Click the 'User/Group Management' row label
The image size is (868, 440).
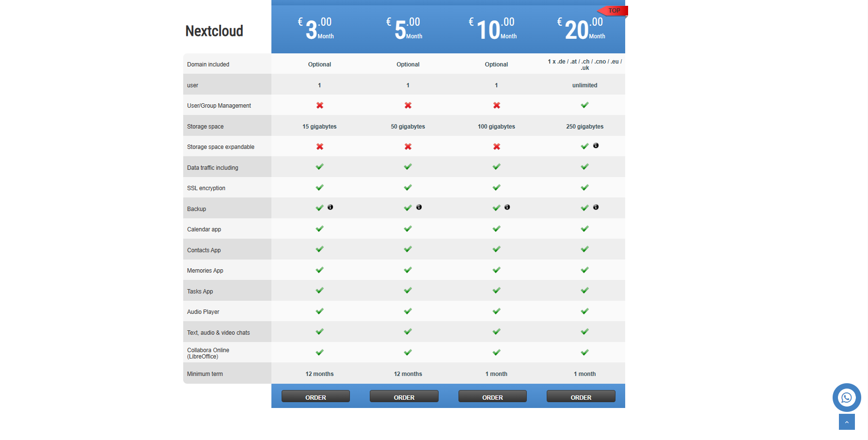pyautogui.click(x=219, y=106)
